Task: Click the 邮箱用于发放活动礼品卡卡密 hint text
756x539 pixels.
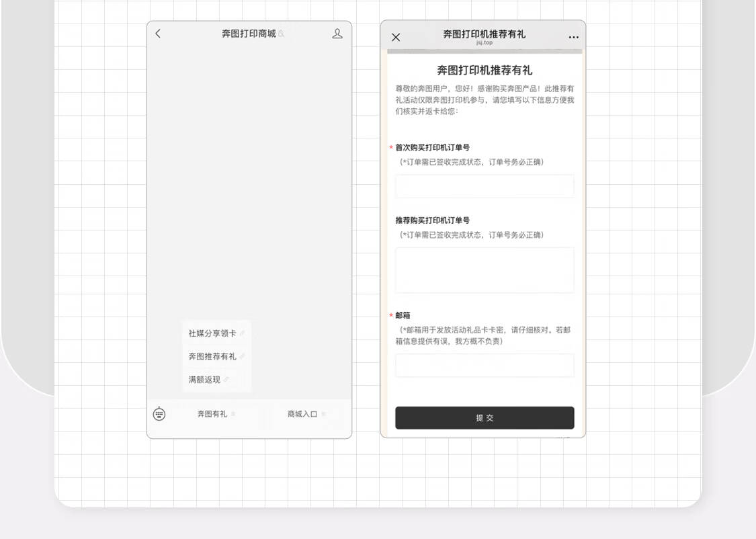Action: (484, 335)
